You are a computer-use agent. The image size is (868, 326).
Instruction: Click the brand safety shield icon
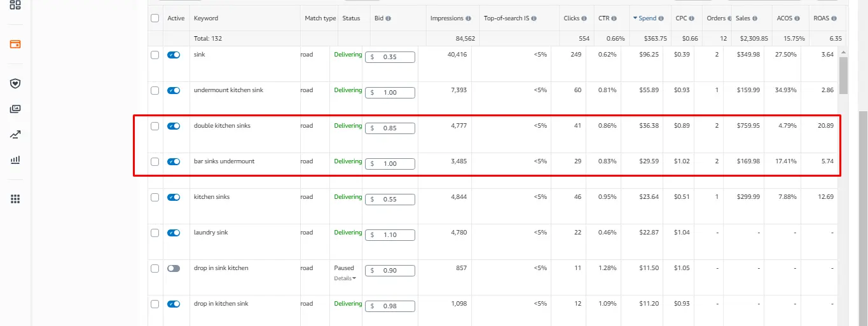coord(15,83)
